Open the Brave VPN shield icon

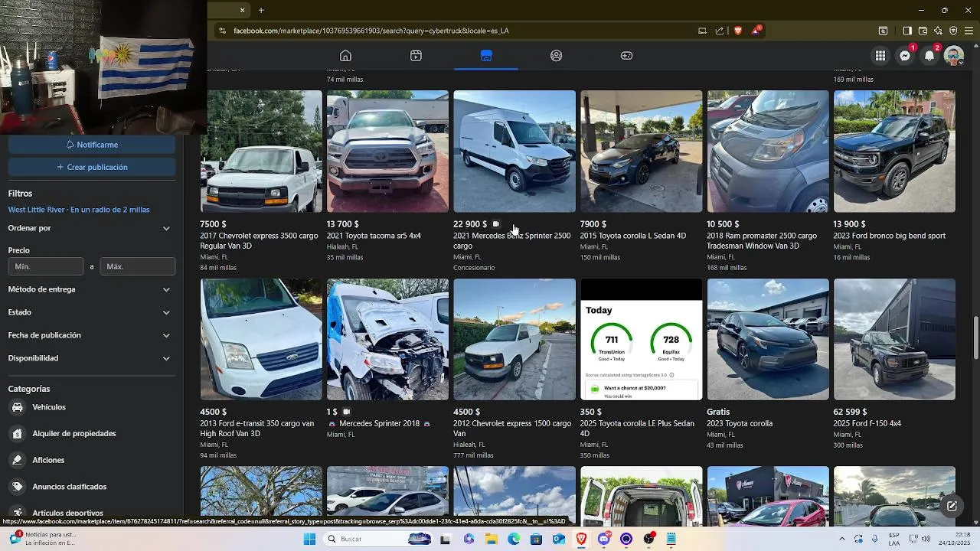[953, 31]
